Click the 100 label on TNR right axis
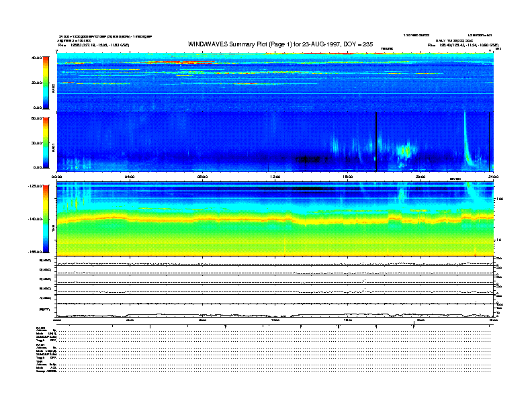 point(500,199)
